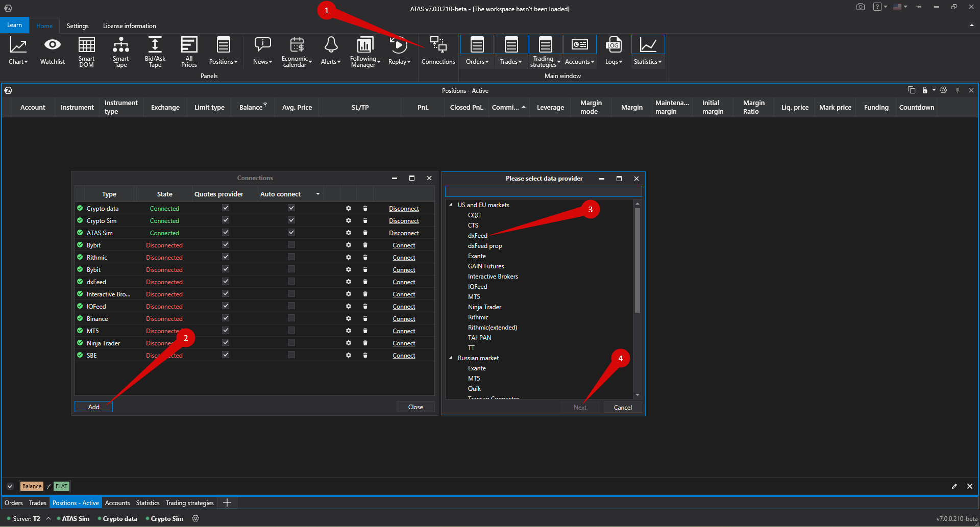Image resolution: width=980 pixels, height=527 pixels.
Task: Collapse the US and EU markets group
Action: [x=450, y=205]
